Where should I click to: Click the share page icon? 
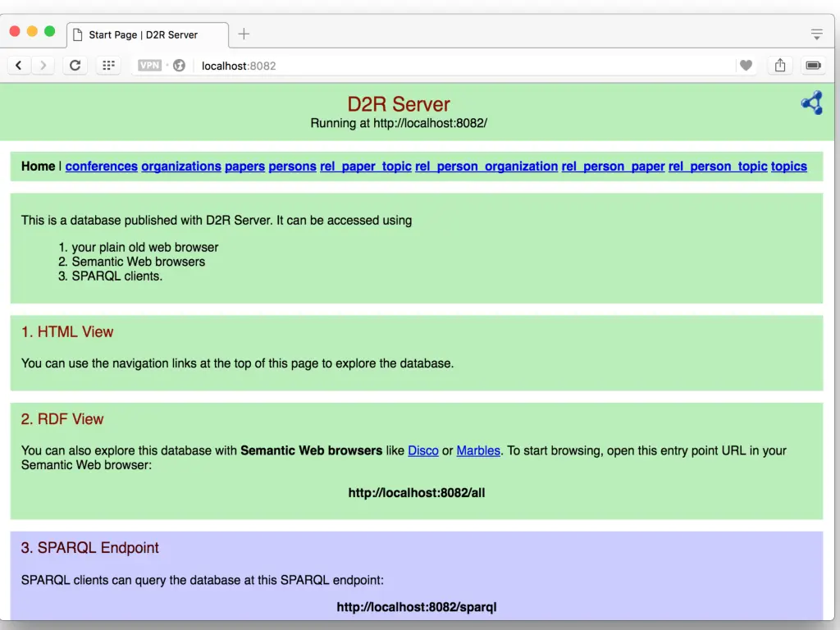pos(780,66)
